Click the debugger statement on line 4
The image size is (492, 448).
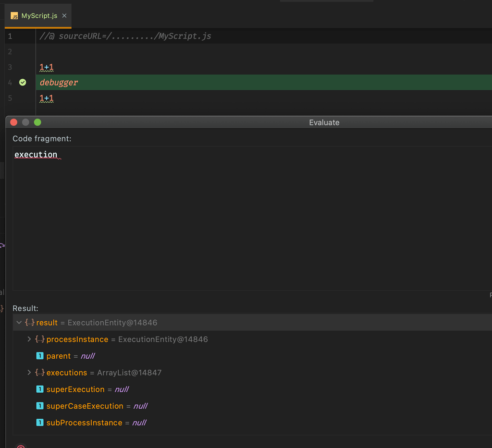pos(58,82)
